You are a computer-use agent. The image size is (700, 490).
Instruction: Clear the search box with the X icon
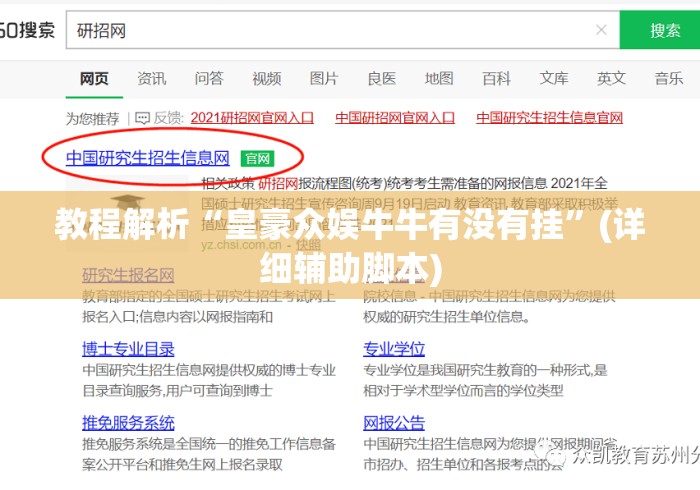(x=601, y=30)
